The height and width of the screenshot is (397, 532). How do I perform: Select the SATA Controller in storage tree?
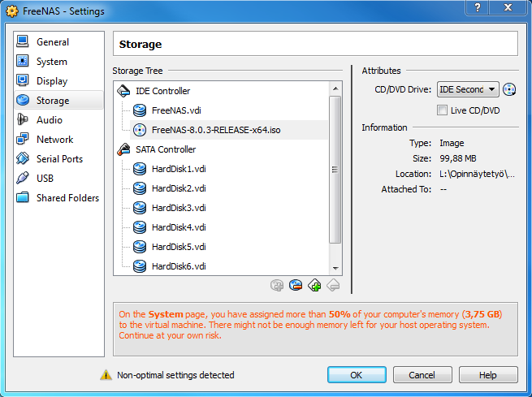[x=166, y=149]
